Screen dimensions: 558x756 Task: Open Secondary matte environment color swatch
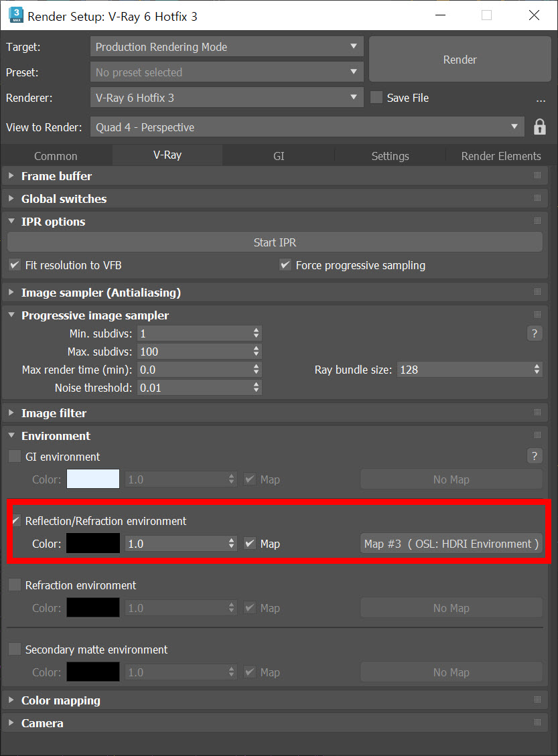[x=93, y=672]
